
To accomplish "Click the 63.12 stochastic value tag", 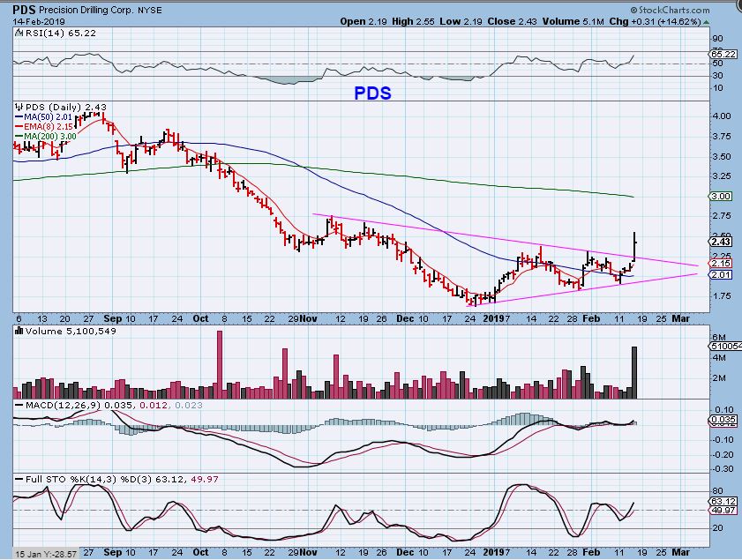I will coord(723,502).
